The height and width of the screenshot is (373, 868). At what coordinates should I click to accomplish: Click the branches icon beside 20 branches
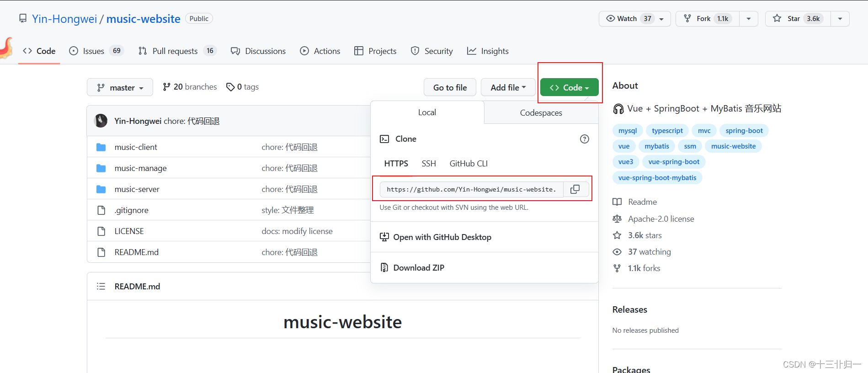pyautogui.click(x=167, y=87)
